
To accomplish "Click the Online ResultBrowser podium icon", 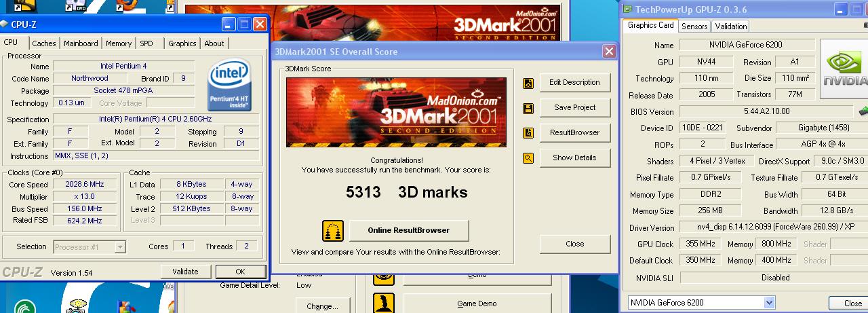I will (x=332, y=231).
